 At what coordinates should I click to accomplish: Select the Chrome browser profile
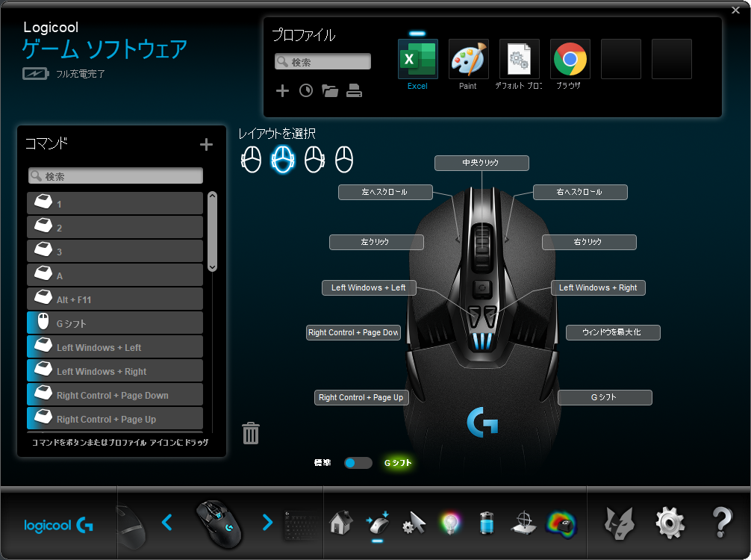coord(570,59)
